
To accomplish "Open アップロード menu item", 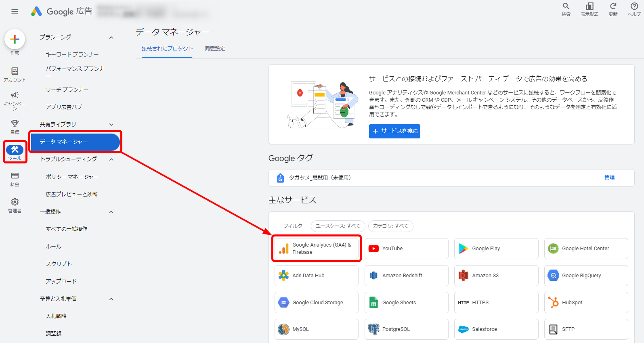I will [x=61, y=281].
